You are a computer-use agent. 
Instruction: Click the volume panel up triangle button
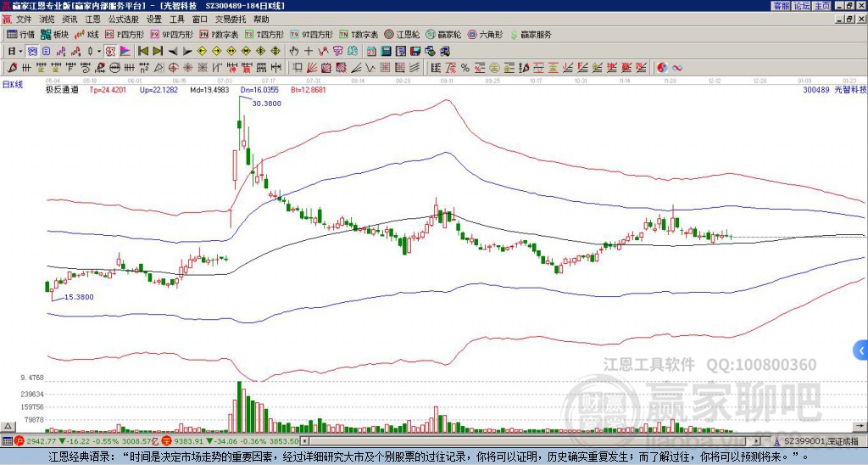tap(7, 426)
